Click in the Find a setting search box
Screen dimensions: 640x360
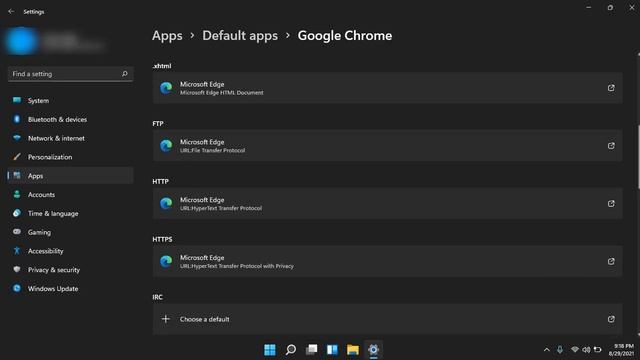tap(70, 74)
